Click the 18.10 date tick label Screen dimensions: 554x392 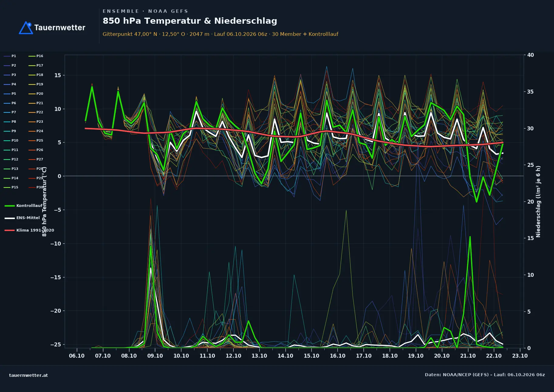click(x=390, y=356)
